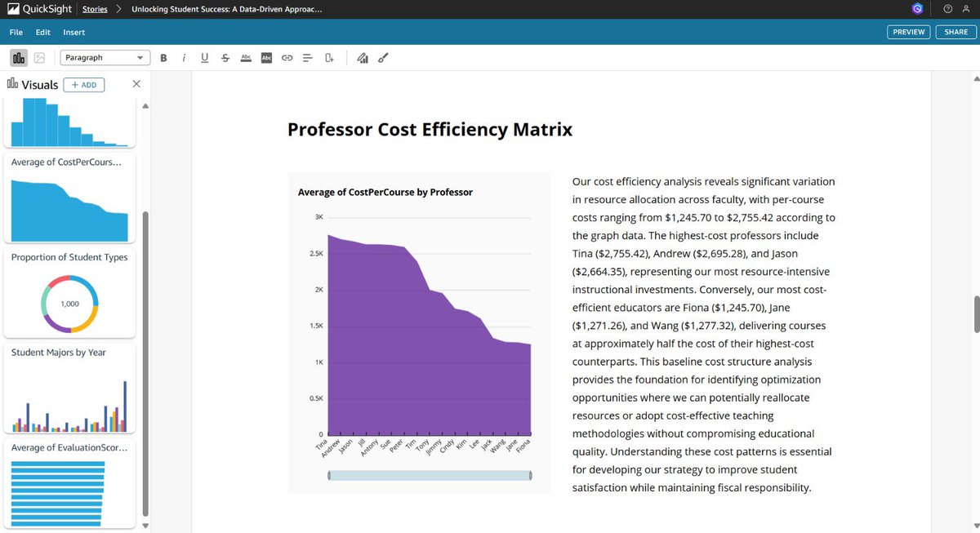Select the brush theme icon
The width and height of the screenshot is (980, 533).
[x=383, y=58]
